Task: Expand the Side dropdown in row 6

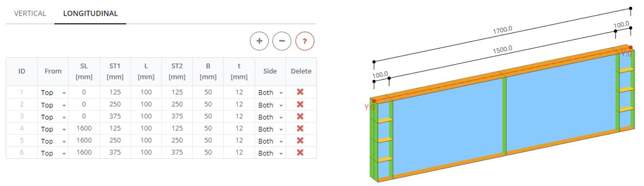Action: tap(270, 153)
